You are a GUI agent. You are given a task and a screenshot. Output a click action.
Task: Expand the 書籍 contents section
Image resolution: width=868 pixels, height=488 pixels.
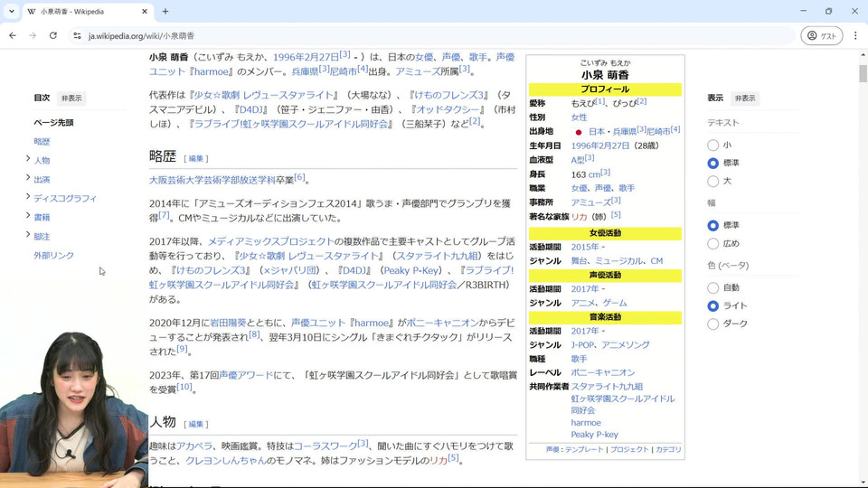(28, 215)
